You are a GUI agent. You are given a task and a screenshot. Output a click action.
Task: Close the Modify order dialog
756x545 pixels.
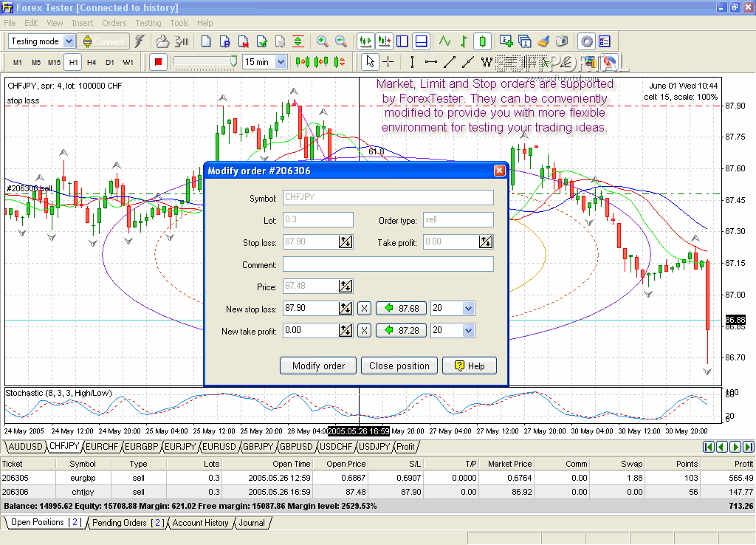click(x=500, y=171)
